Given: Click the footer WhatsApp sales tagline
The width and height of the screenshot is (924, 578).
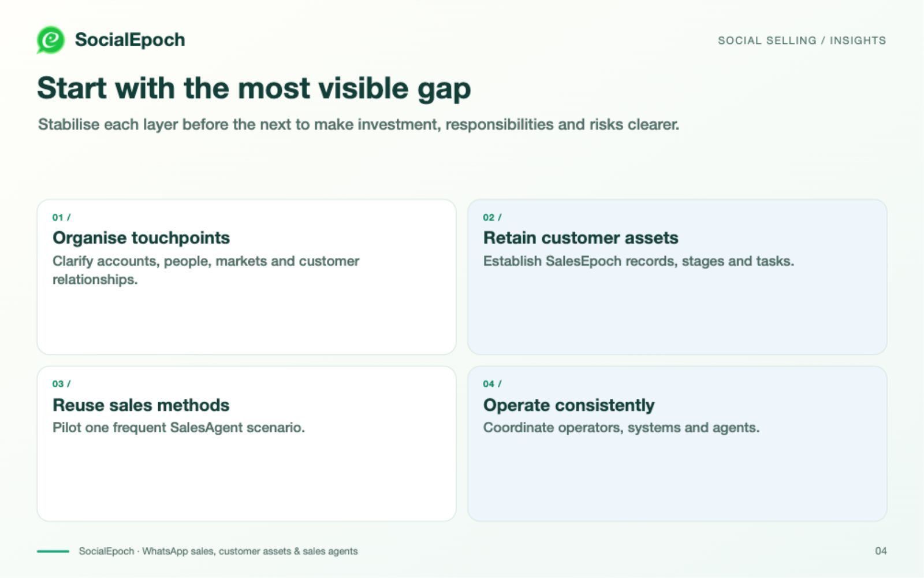Looking at the screenshot, I should [218, 551].
